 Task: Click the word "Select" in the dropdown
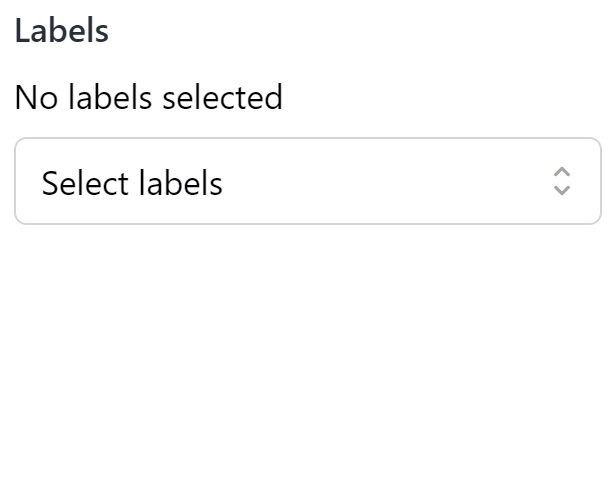click(85, 184)
